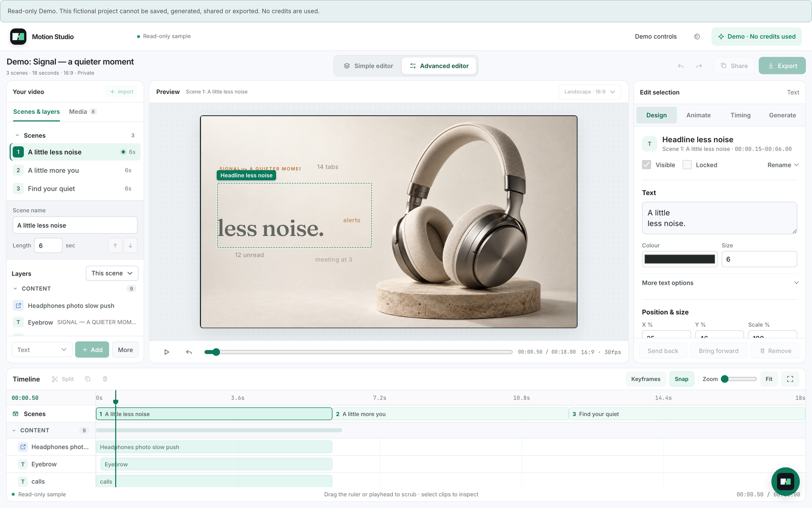Viewport: 812px width, 508px height.
Task: Click the redo arrow in the header
Action: click(x=699, y=66)
